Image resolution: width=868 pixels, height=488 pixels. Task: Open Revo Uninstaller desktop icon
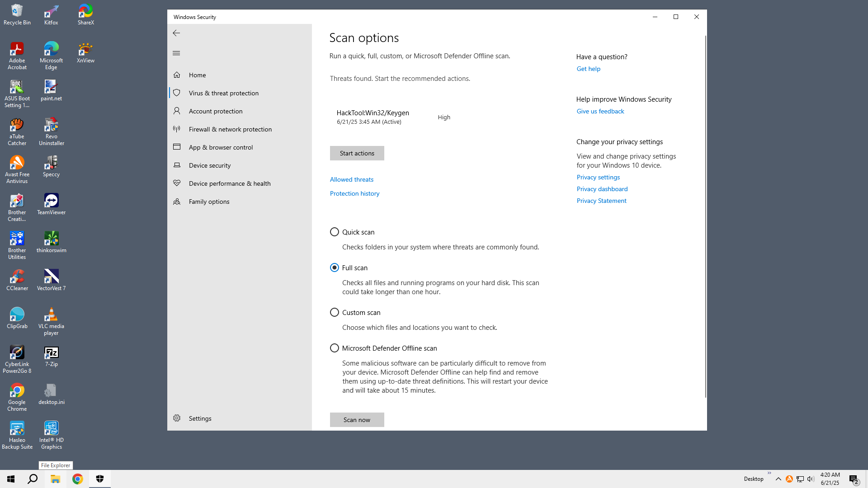(x=51, y=132)
